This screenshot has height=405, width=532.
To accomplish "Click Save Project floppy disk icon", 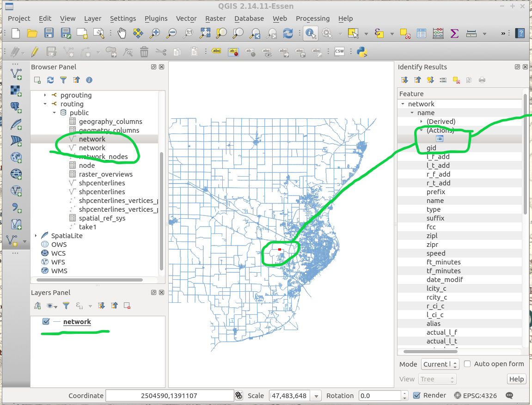I will coord(49,33).
